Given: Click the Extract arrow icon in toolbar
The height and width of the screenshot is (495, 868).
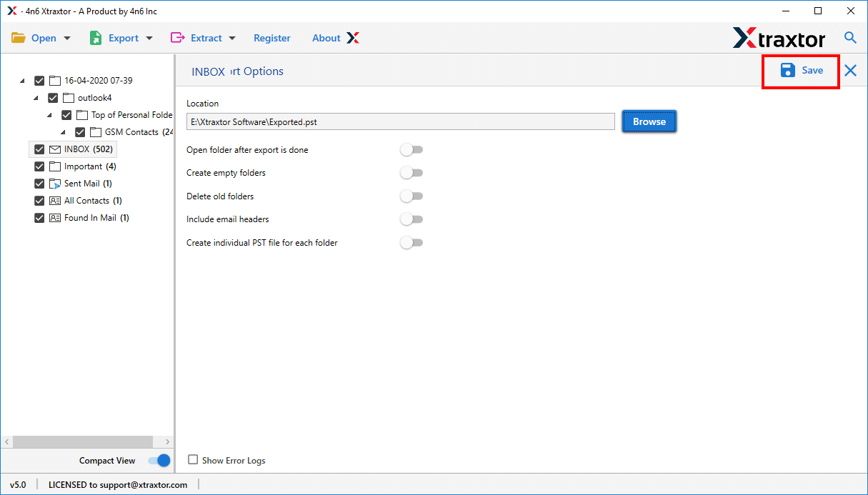Looking at the screenshot, I should [x=177, y=38].
